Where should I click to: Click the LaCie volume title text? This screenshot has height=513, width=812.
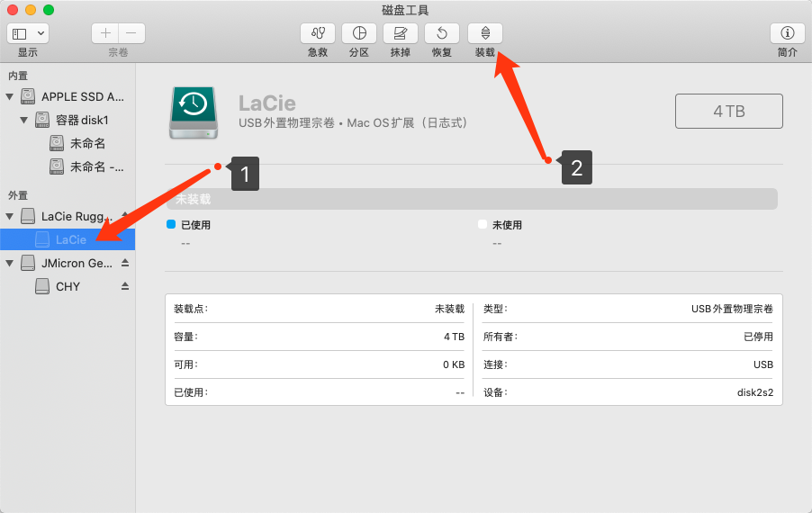267,103
